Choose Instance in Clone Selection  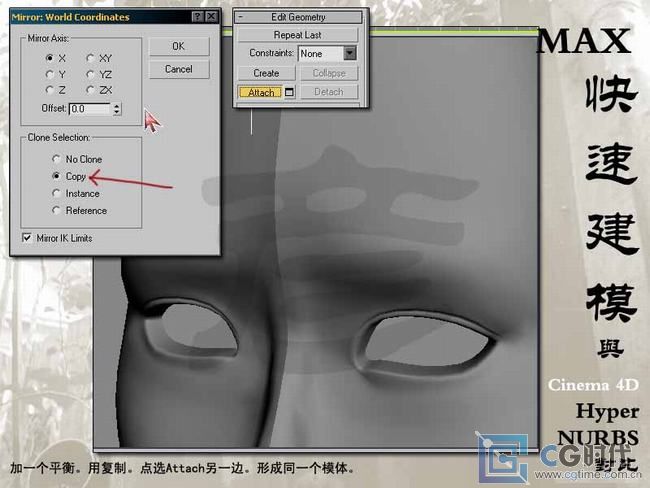pos(56,193)
